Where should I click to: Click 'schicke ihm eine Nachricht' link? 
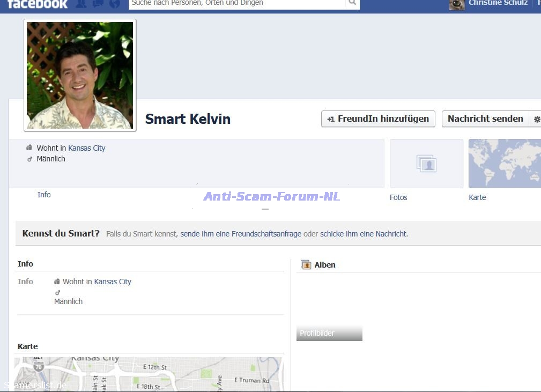click(x=363, y=234)
